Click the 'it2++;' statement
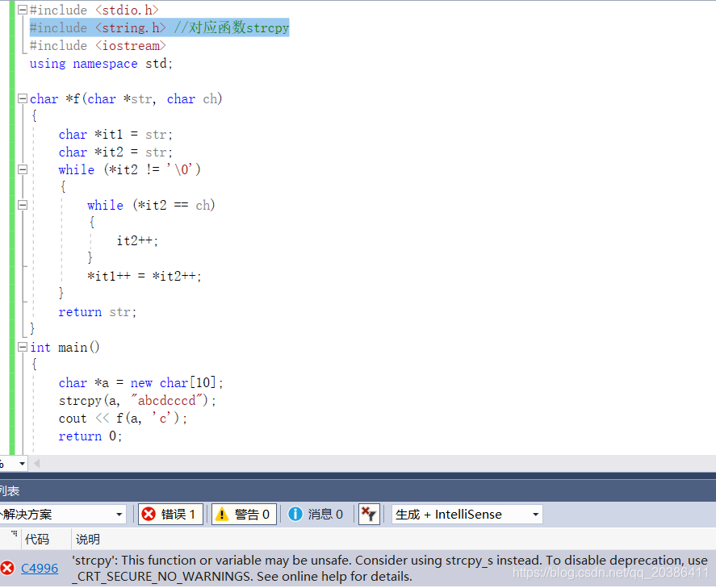 (137, 241)
